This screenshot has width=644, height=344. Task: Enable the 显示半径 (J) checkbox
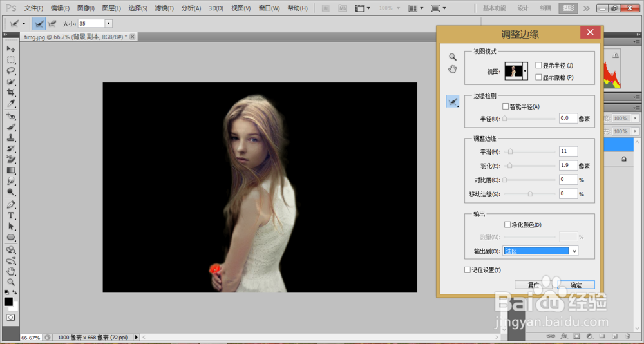click(538, 66)
